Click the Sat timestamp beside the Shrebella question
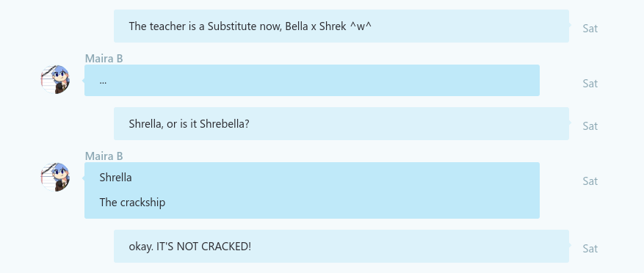The height and width of the screenshot is (273, 644). click(590, 126)
